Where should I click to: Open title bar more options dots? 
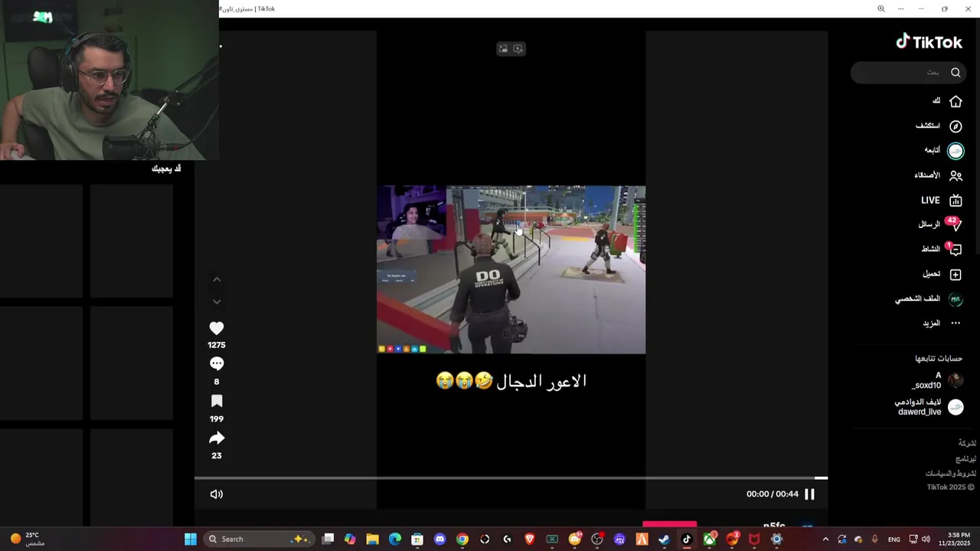(900, 9)
